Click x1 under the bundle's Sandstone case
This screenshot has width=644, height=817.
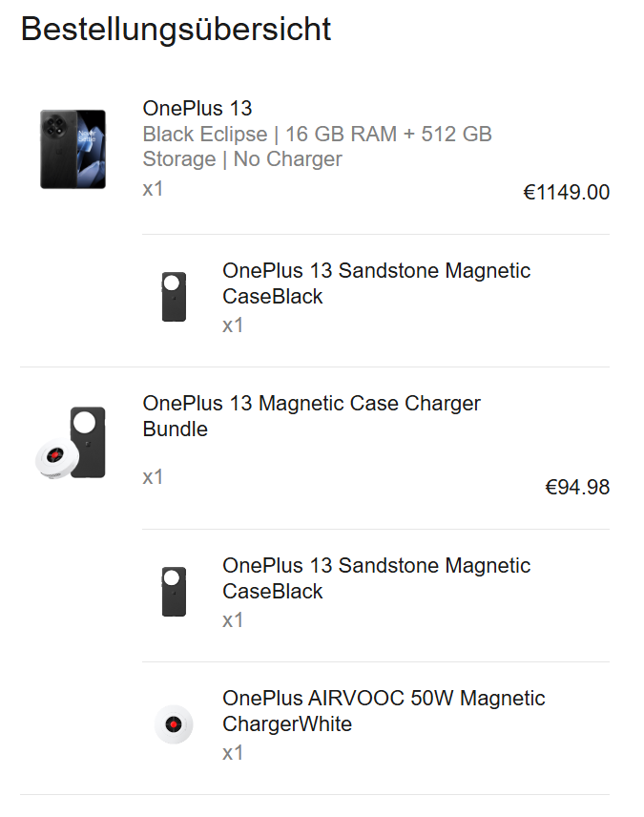tap(233, 620)
